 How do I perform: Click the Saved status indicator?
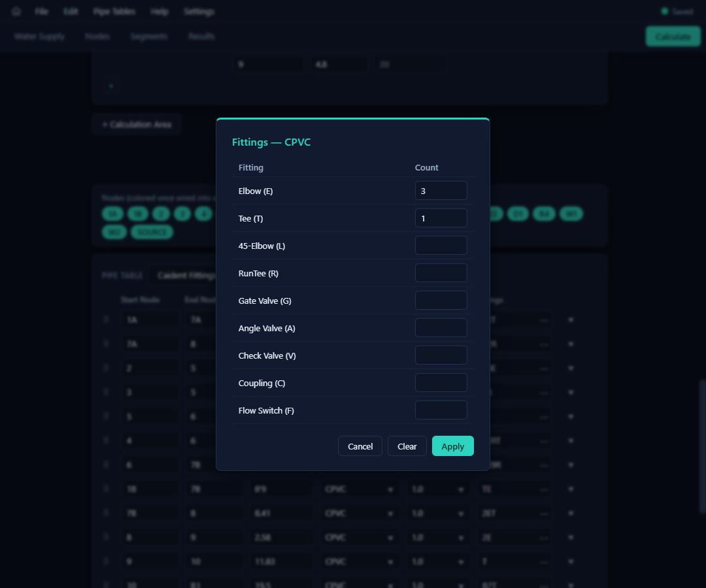pos(677,11)
